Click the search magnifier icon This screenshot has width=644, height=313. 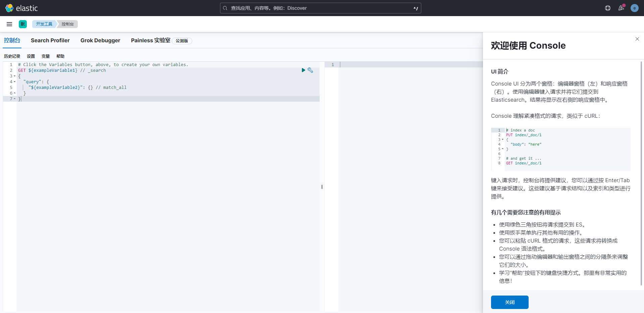[225, 8]
